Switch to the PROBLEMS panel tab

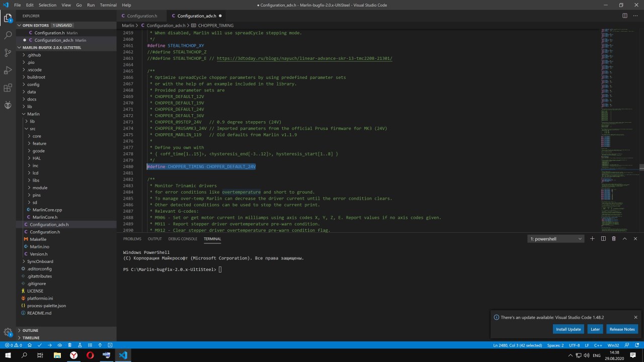click(132, 239)
